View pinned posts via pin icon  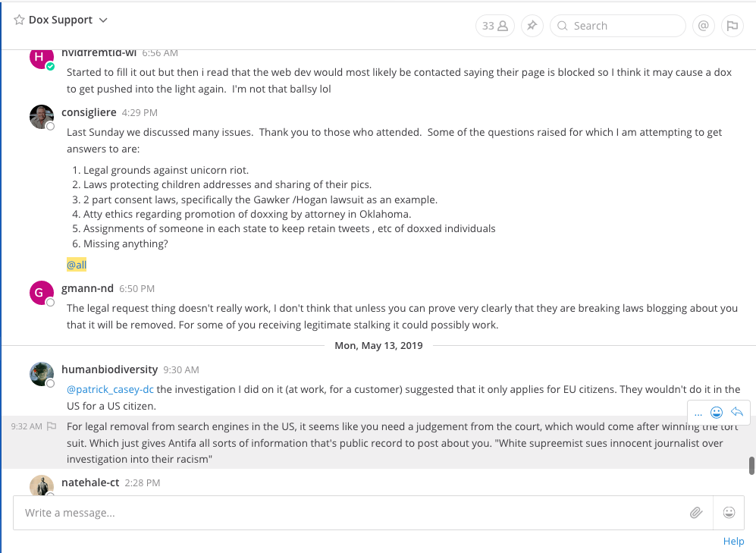click(532, 26)
